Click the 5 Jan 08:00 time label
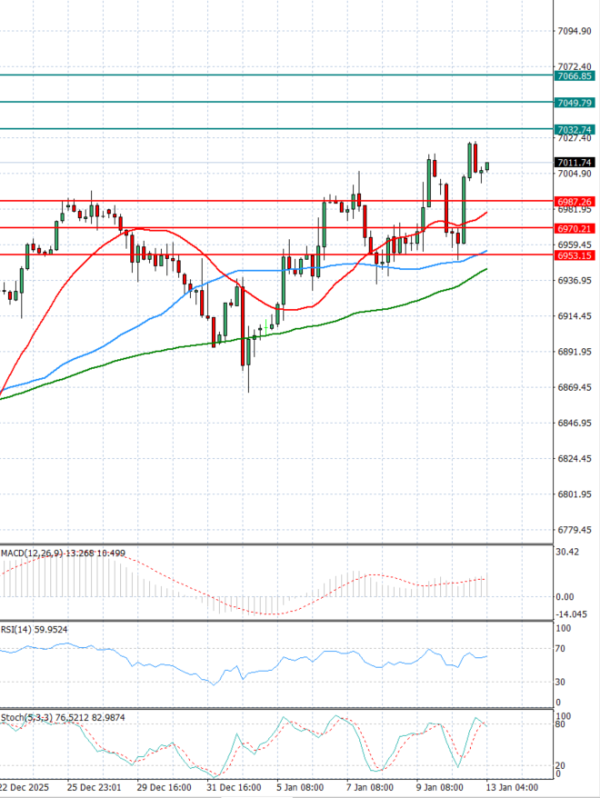The width and height of the screenshot is (600, 798). [298, 787]
